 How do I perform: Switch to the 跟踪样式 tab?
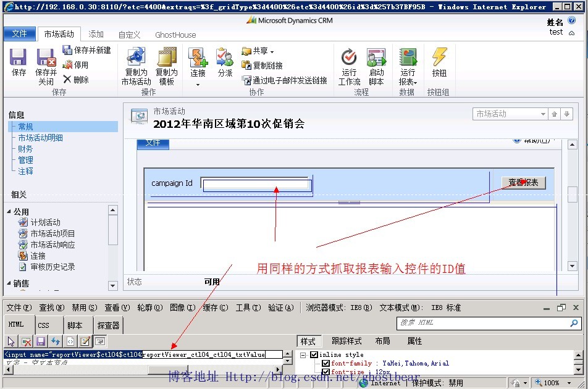click(x=346, y=341)
